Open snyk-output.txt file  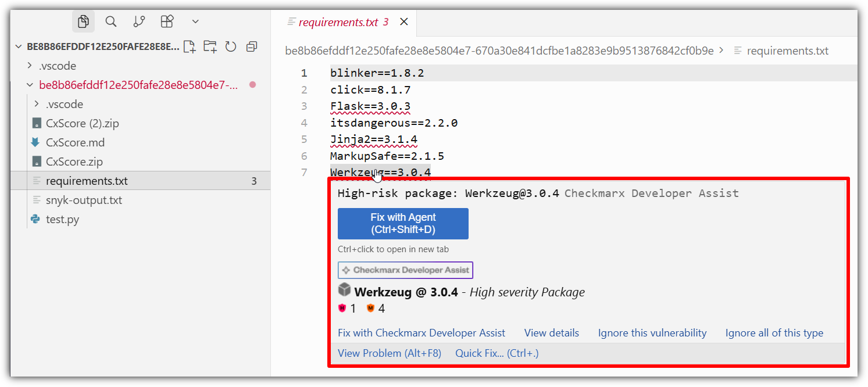coord(84,200)
